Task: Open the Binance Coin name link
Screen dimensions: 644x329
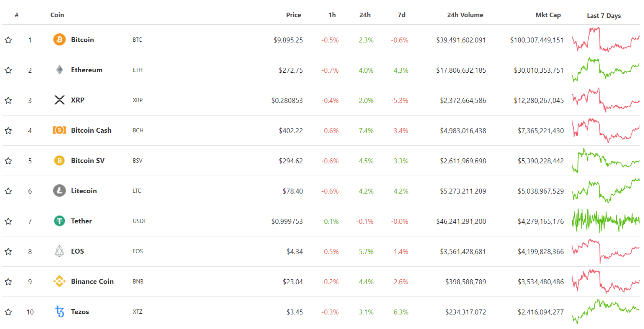Action: (92, 281)
